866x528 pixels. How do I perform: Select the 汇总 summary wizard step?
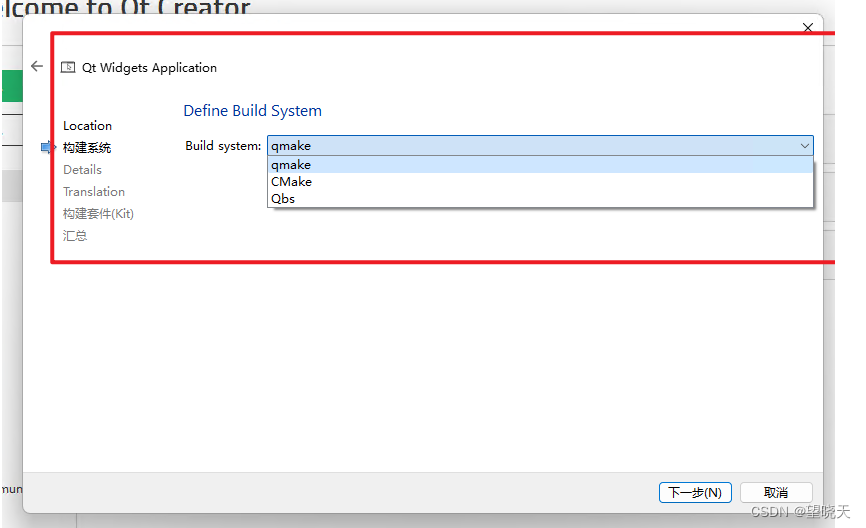coord(75,236)
